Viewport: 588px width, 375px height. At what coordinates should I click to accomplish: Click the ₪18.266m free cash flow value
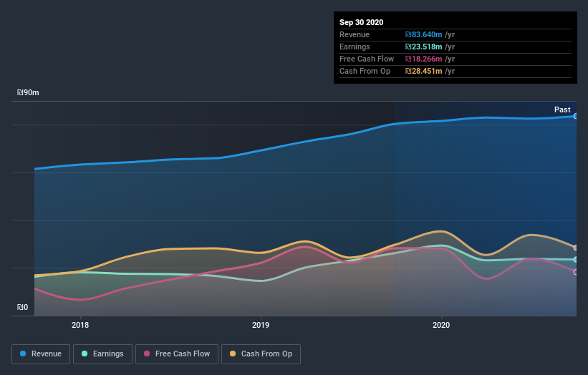coord(423,59)
